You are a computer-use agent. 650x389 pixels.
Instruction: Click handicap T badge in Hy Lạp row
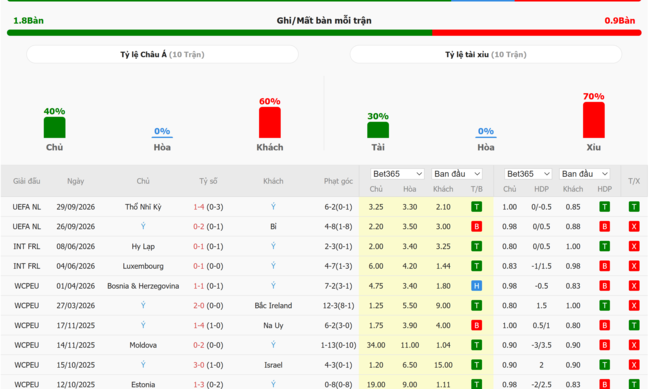(x=604, y=246)
